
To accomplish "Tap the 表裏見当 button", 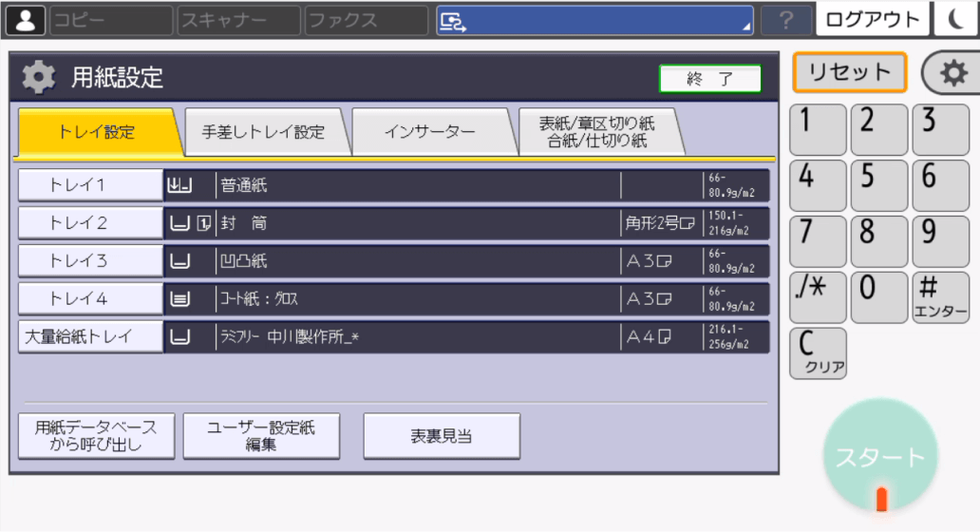I will [442, 436].
